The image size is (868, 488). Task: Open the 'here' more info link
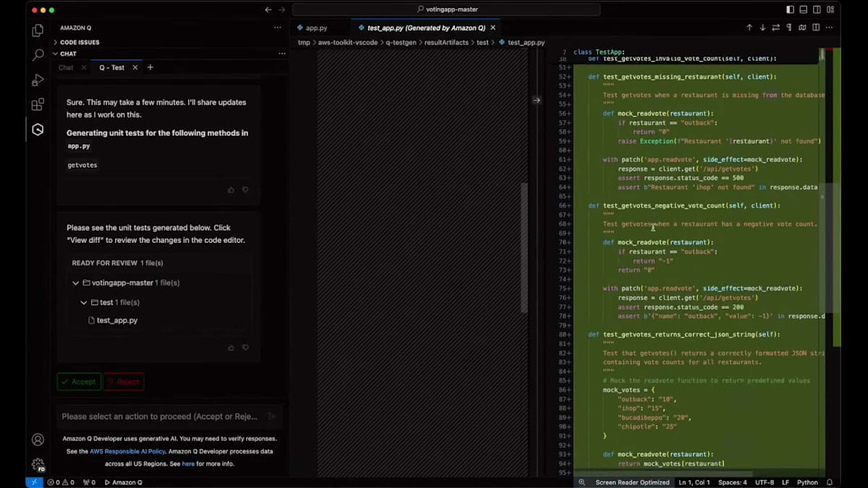(x=188, y=463)
